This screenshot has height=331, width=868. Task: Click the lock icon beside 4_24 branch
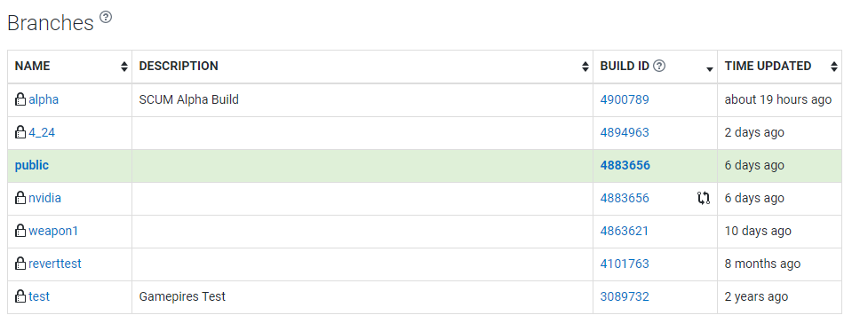(x=20, y=132)
